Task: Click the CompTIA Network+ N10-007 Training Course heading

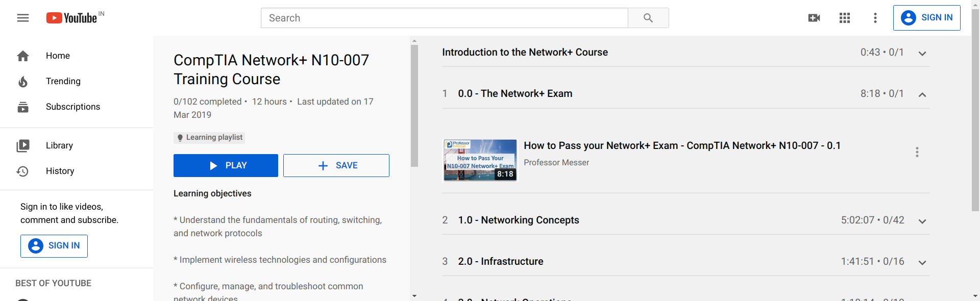Action: (x=271, y=69)
